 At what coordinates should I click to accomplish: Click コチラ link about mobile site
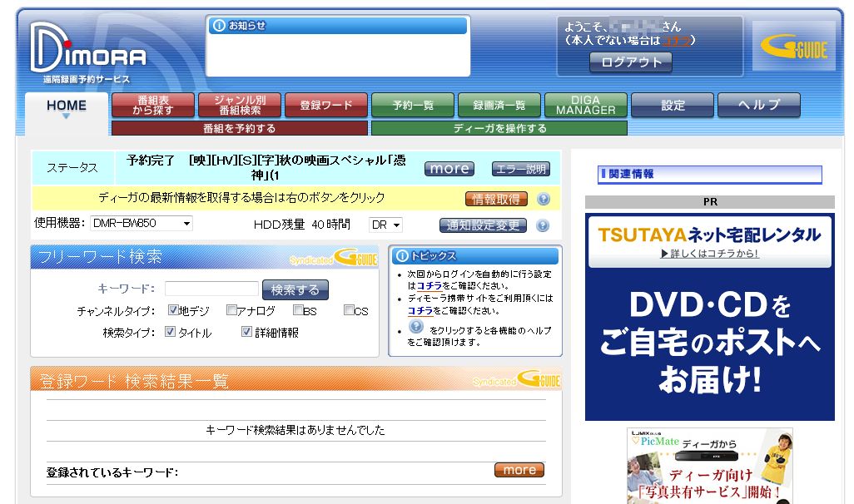click(420, 311)
